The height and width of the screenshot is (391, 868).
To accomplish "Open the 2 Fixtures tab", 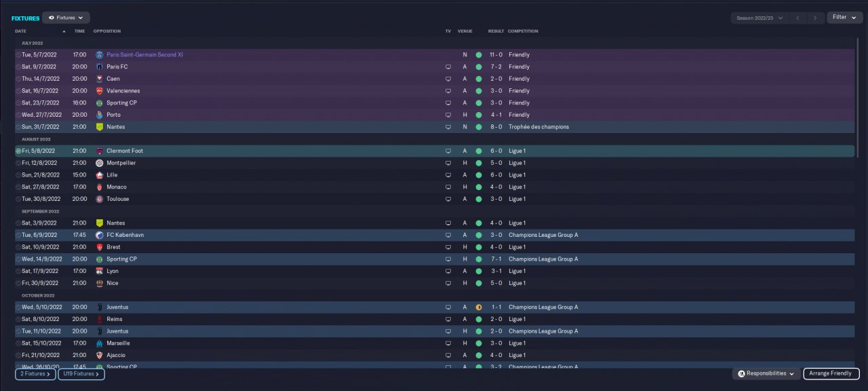I will [35, 374].
